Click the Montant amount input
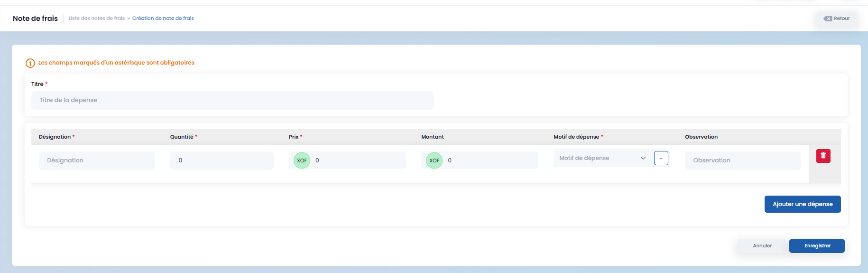Screen dimensions: 868x273 (x=491, y=160)
